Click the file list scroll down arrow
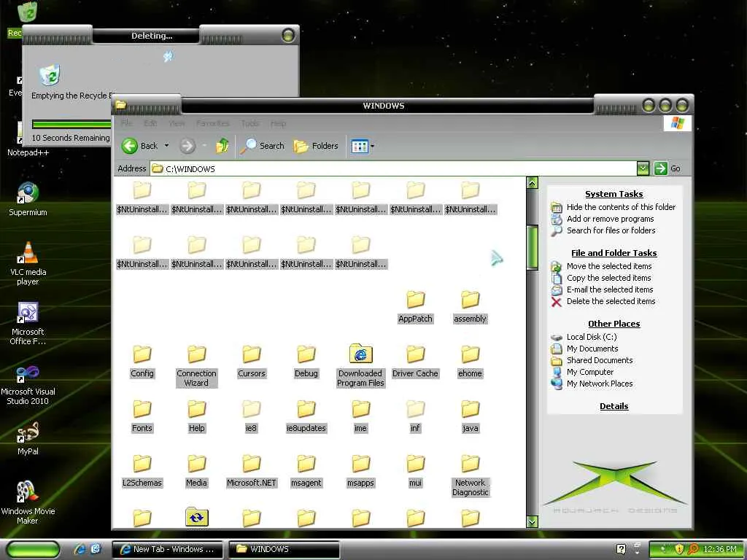Screen dimensions: 747x560 [532, 522]
